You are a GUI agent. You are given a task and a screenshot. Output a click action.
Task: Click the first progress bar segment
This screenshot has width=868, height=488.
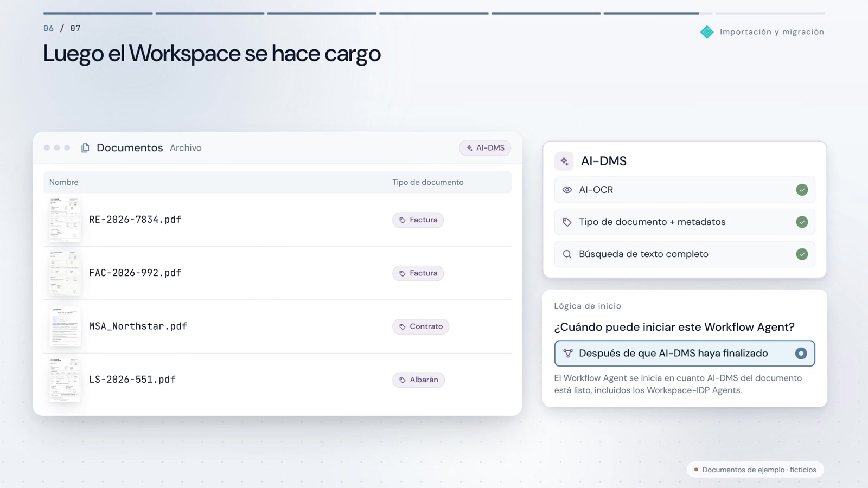[98, 13]
